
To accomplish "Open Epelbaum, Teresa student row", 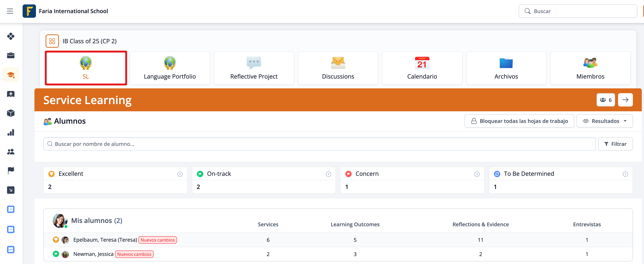I will pos(105,240).
